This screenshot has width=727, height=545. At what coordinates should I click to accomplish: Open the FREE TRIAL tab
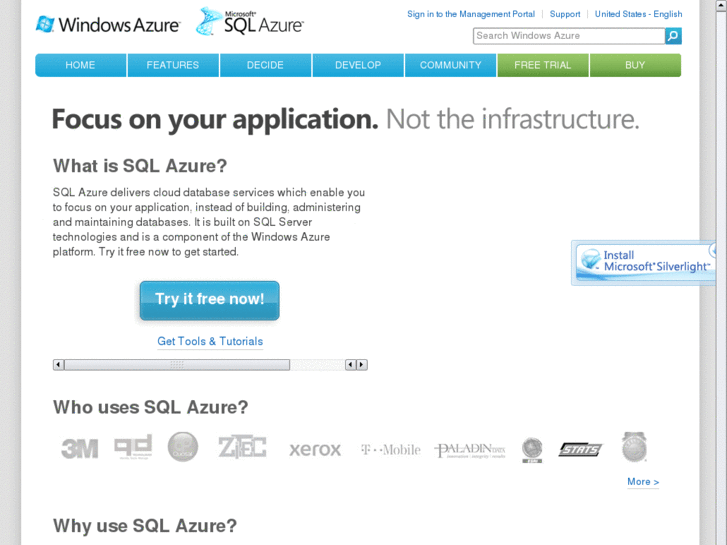tap(542, 65)
